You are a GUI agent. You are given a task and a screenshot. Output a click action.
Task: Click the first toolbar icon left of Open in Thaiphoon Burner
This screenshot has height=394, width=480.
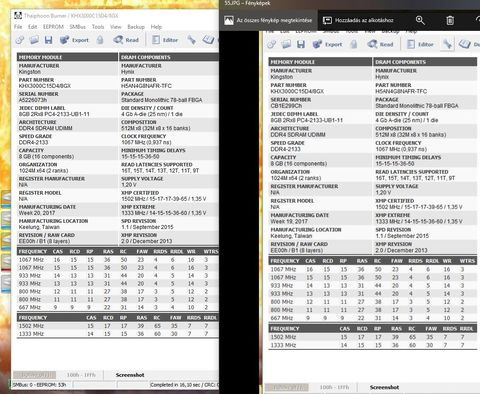pyautogui.click(x=20, y=40)
